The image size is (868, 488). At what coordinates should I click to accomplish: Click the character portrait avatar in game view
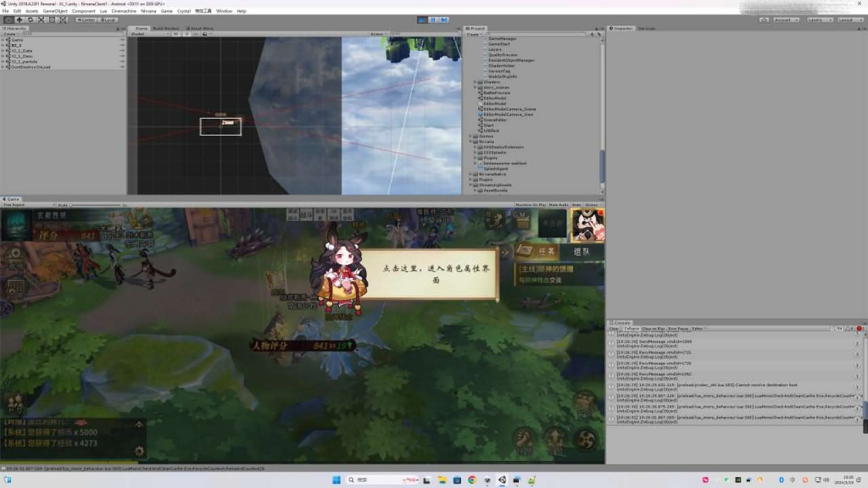pyautogui.click(x=587, y=225)
